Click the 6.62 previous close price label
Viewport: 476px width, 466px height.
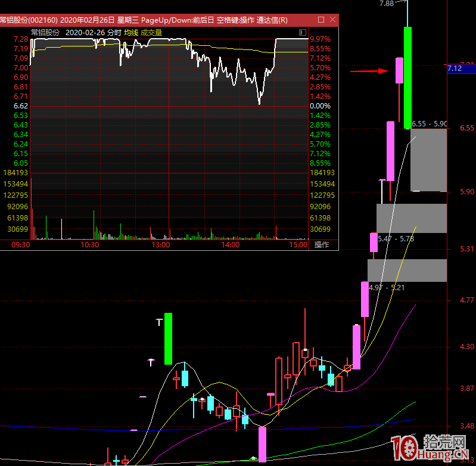click(x=21, y=106)
